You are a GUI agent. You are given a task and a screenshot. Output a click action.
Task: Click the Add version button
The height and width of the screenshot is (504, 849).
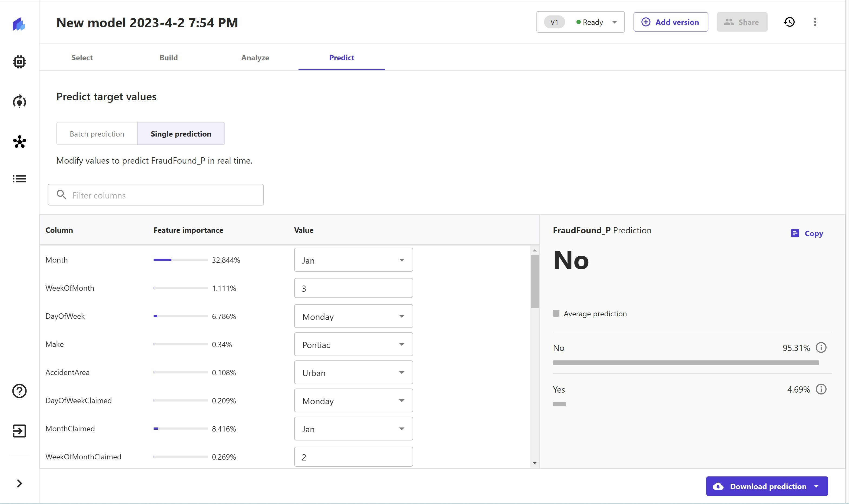tap(670, 22)
